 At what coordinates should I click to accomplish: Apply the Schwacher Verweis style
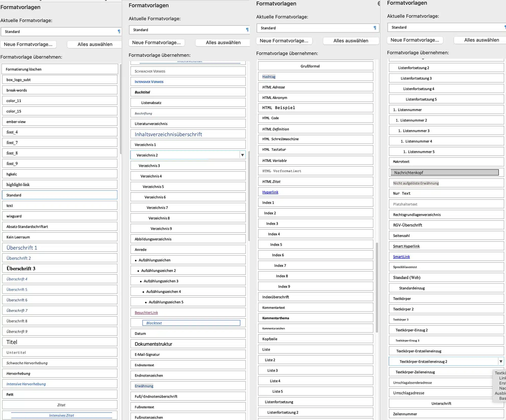188,71
